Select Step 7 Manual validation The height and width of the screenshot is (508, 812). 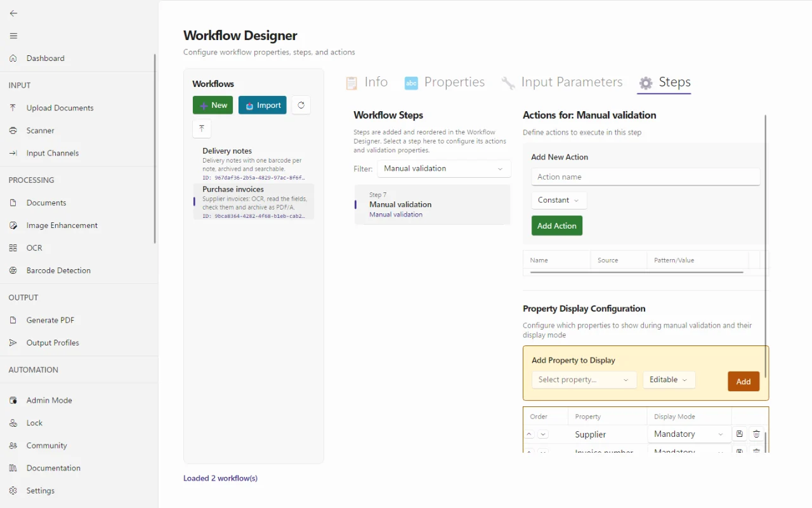(433, 204)
